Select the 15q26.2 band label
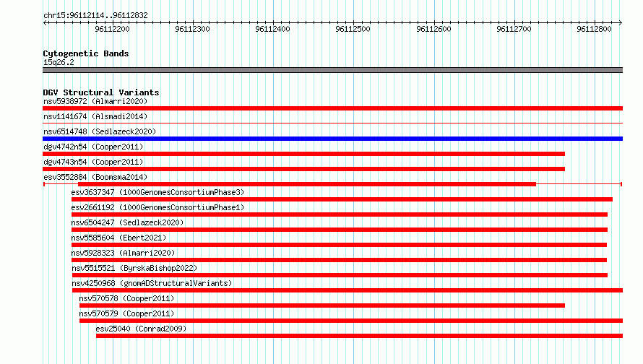The height and width of the screenshot is (364, 643). pos(59,62)
